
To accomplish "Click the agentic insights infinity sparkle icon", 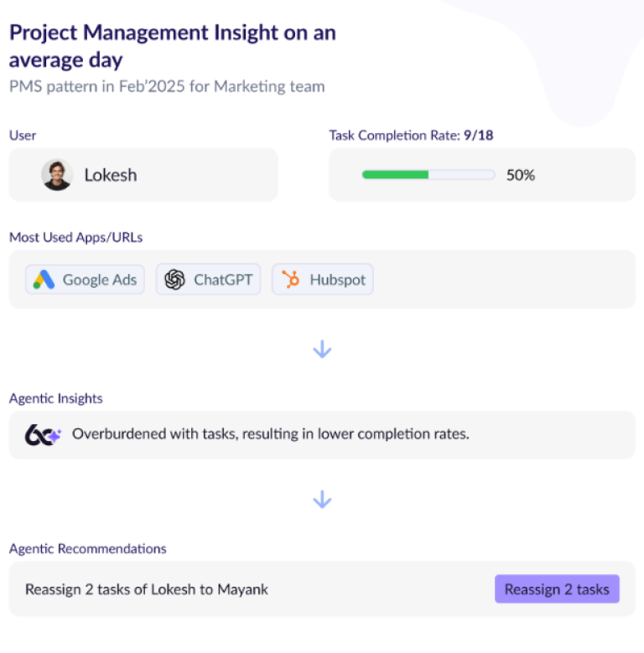I will [44, 435].
